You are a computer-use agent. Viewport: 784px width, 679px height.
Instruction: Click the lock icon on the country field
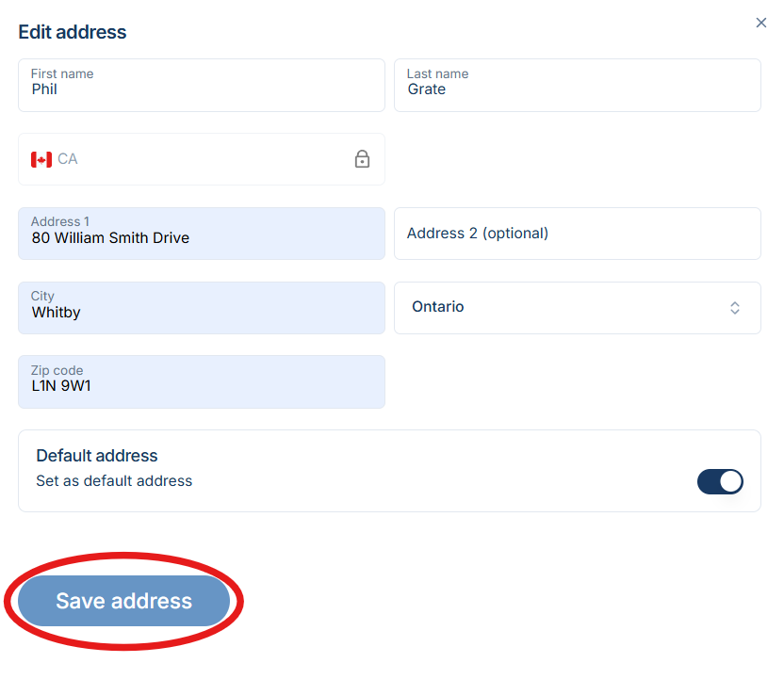tap(362, 159)
